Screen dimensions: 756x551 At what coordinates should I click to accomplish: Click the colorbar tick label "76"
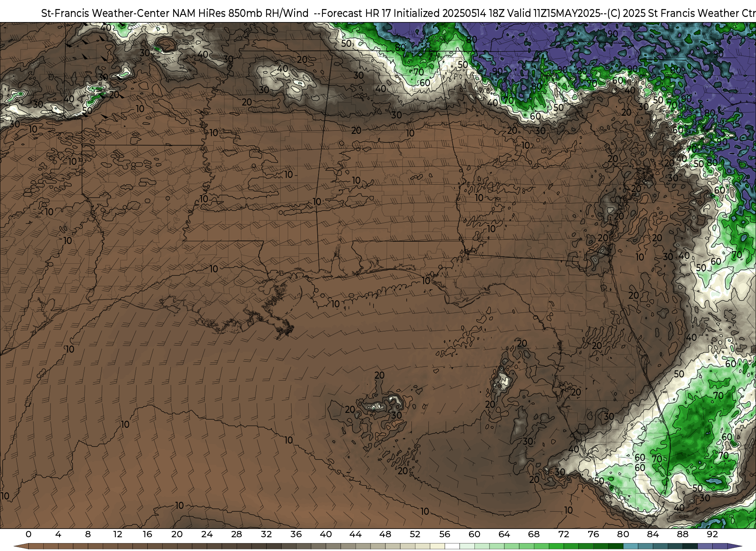coord(593,534)
